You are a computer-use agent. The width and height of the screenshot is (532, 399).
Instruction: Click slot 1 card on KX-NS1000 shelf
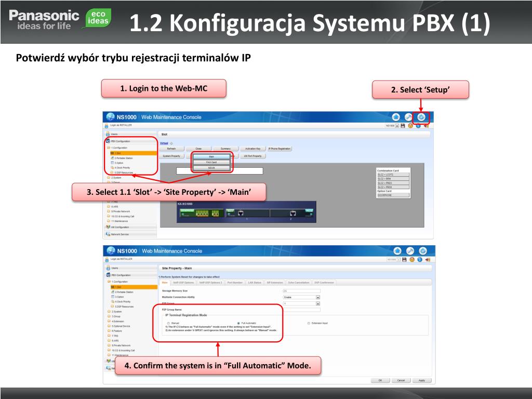coord(247,213)
